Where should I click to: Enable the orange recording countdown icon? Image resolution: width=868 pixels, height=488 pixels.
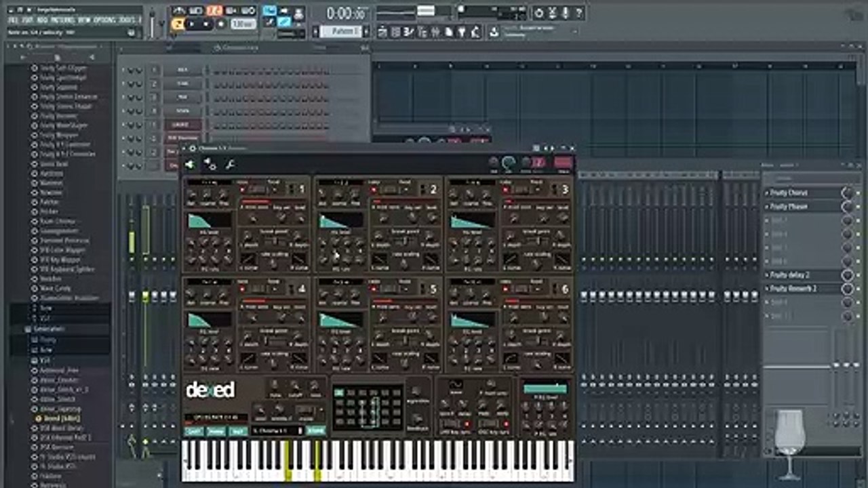pyautogui.click(x=214, y=11)
